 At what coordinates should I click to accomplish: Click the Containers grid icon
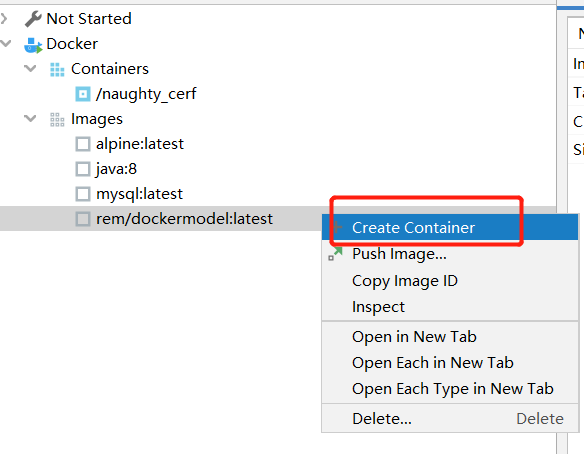pos(57,69)
